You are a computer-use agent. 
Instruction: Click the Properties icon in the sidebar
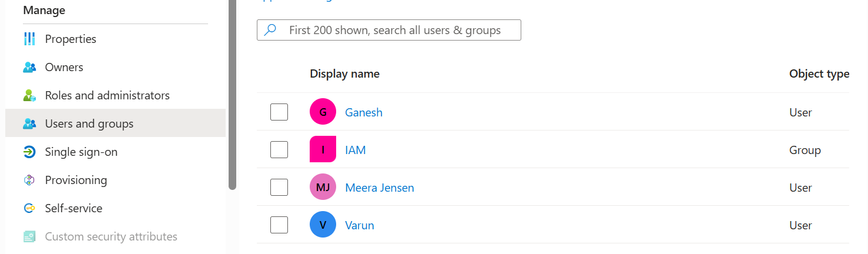click(x=29, y=39)
